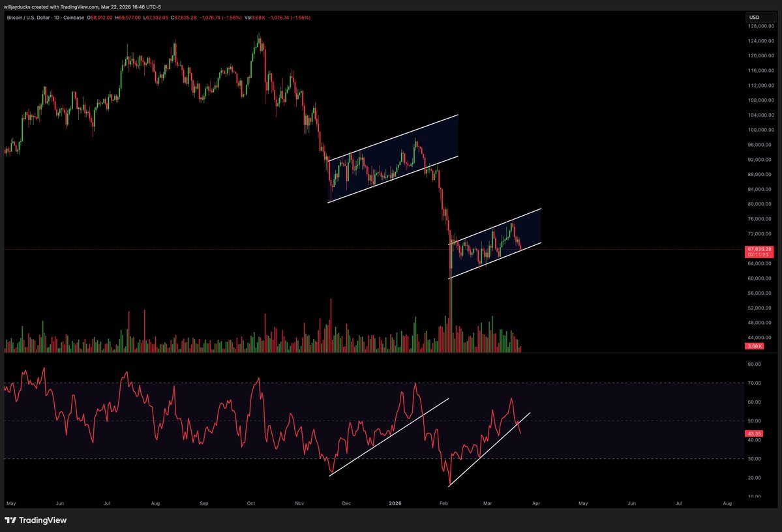Click the 84,000.00 price axis label
782x532 pixels.
tap(761, 190)
